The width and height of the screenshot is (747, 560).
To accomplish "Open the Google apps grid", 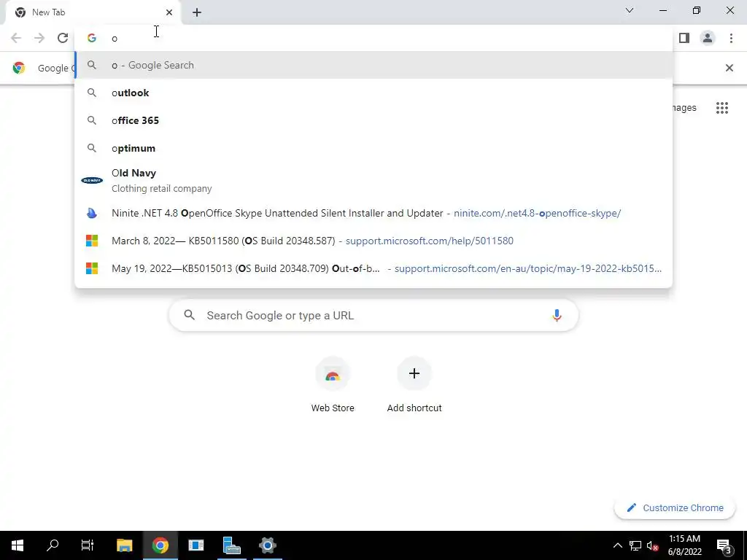I will pos(722,108).
